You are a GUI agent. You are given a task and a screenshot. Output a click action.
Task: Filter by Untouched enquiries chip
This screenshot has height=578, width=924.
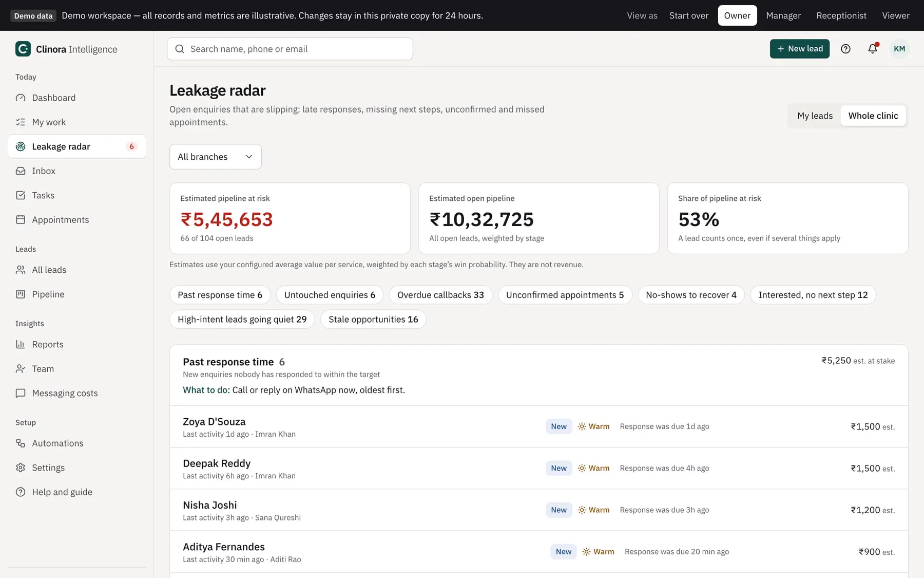[330, 295]
